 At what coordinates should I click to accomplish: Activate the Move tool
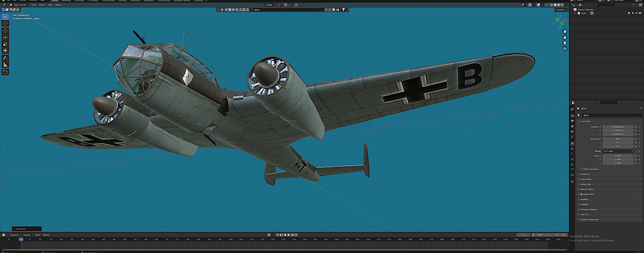pos(5,31)
